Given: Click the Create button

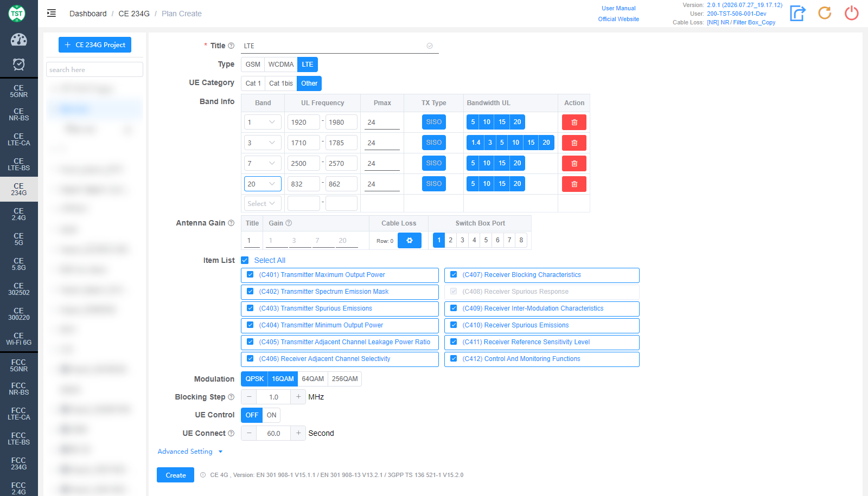Looking at the screenshot, I should [176, 475].
